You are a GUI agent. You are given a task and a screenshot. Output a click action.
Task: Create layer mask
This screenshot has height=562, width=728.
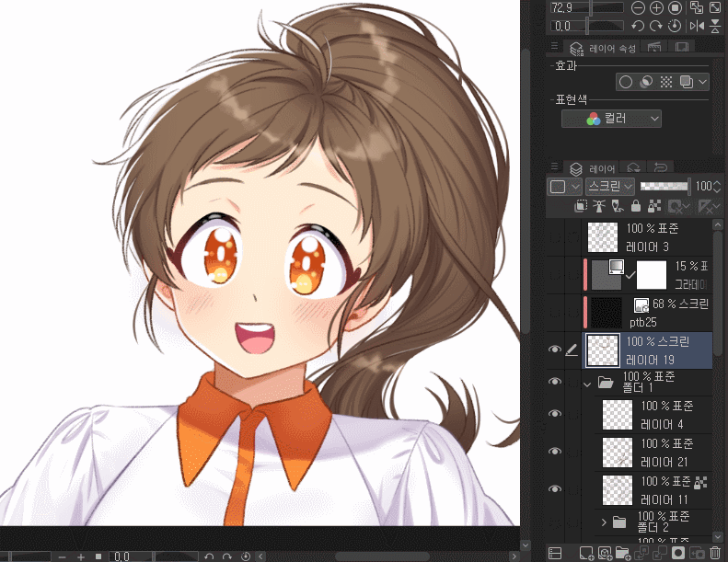[x=678, y=553]
